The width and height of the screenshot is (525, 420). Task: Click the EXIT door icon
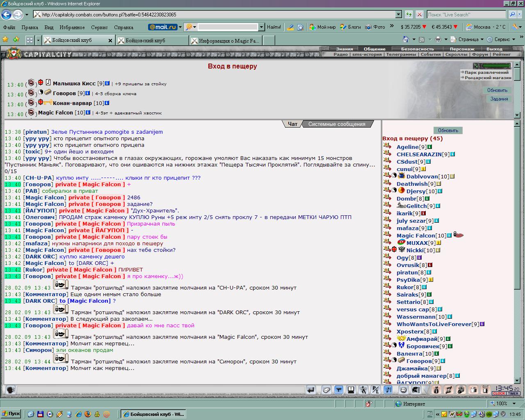click(486, 390)
